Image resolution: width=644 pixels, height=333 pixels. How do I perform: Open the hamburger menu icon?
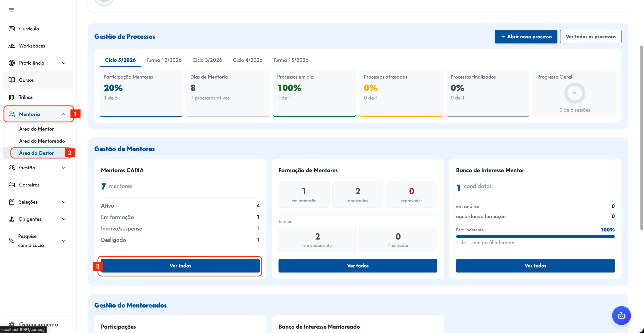point(12,10)
